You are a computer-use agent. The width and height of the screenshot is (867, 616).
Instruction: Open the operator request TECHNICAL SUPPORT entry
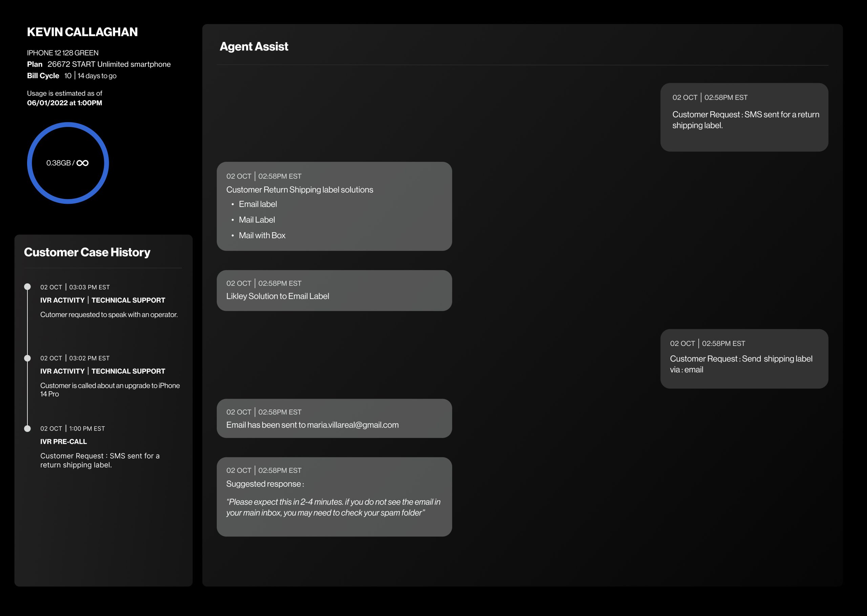click(x=128, y=300)
